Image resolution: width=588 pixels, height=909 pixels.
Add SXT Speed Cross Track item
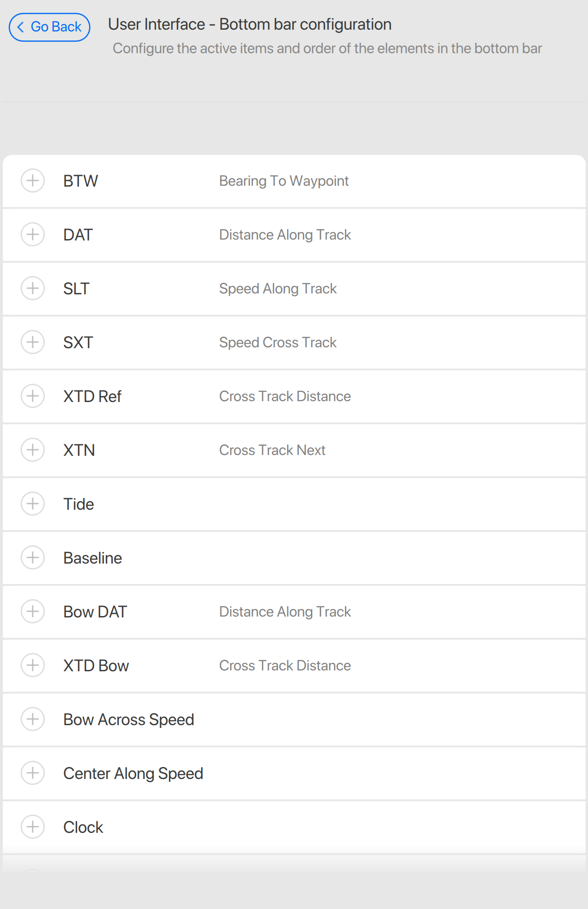(32, 342)
